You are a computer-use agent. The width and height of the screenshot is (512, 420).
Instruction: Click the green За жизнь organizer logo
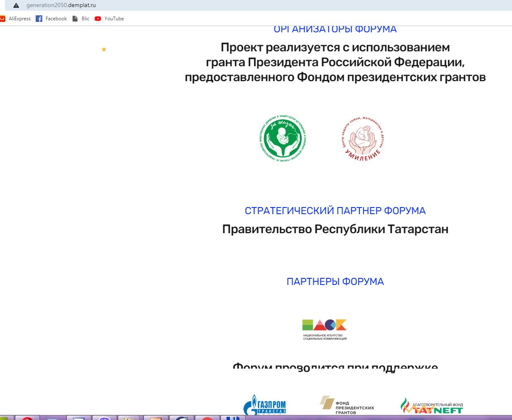click(x=282, y=138)
